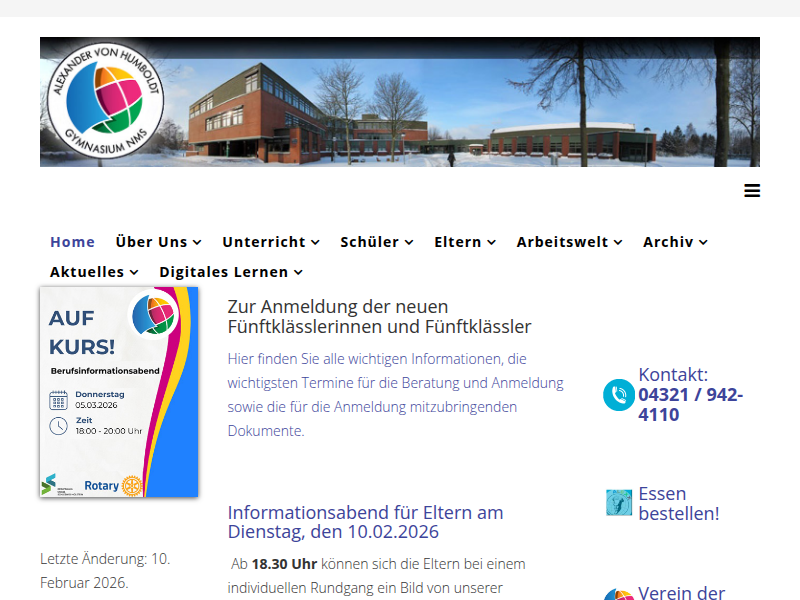
Task: Click the Kontakt phone number link
Action: [x=690, y=404]
